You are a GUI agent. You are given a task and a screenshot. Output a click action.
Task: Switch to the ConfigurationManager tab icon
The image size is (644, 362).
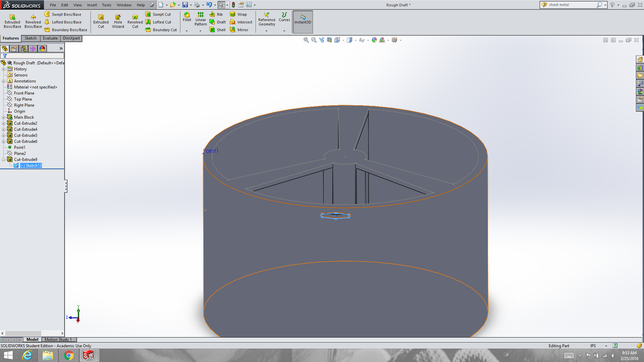23,49
